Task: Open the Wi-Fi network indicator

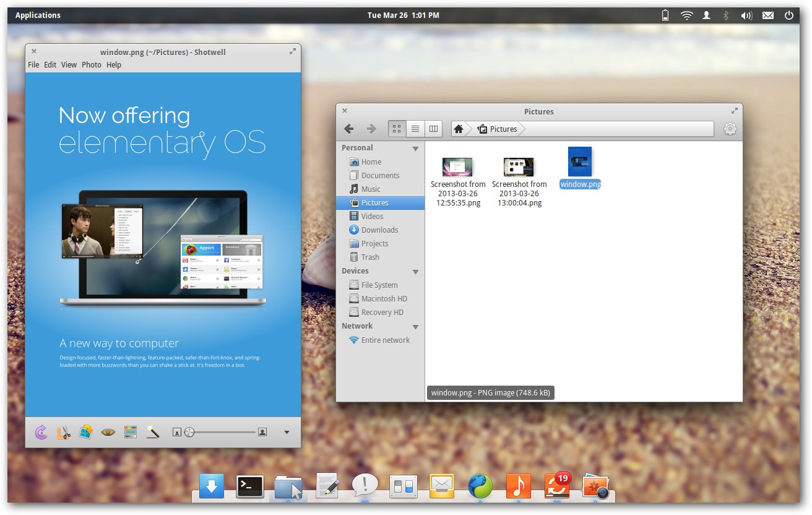Action: pyautogui.click(x=686, y=15)
